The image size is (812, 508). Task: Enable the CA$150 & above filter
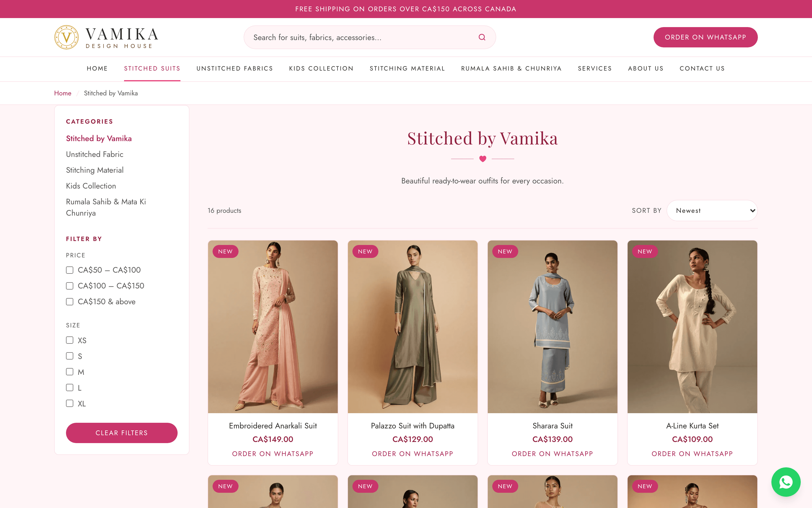(69, 302)
